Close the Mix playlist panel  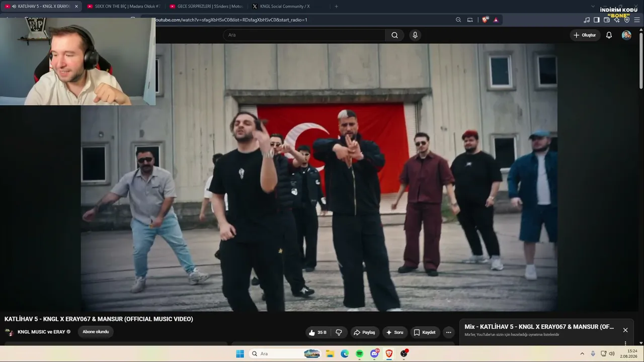(625, 330)
